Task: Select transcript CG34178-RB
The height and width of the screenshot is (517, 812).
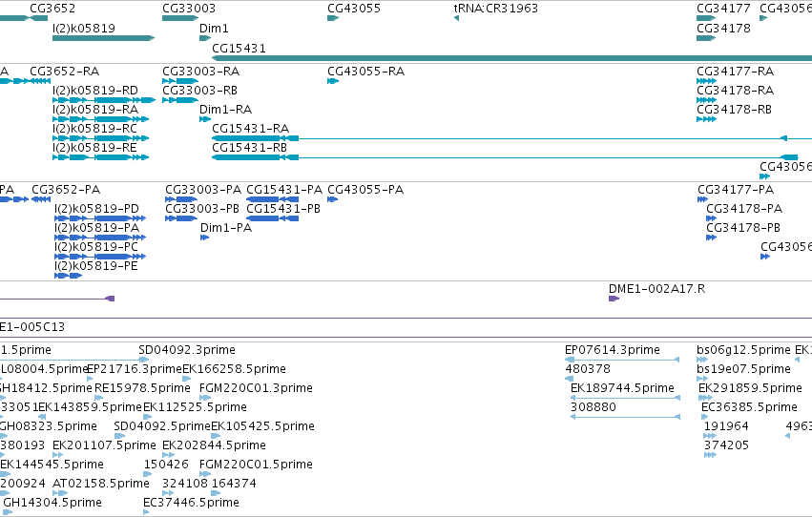Action: coord(706,119)
